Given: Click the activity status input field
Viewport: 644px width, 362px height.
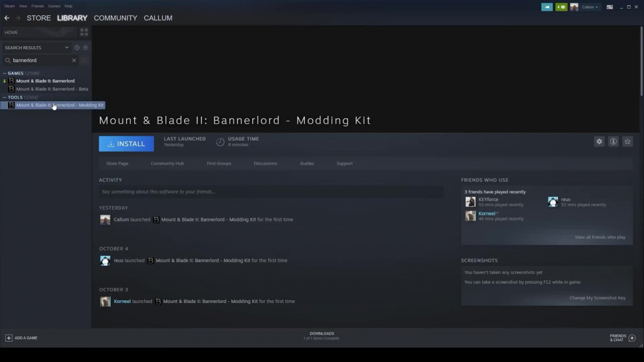Looking at the screenshot, I should point(271,192).
